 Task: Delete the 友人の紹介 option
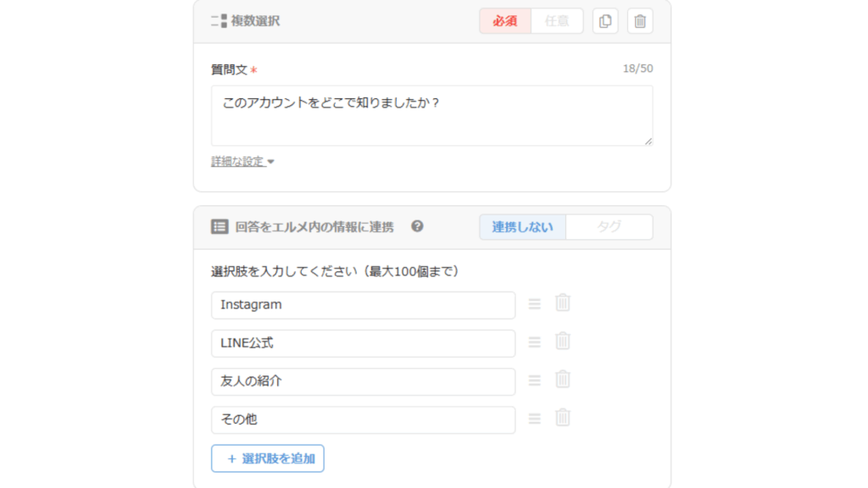tap(563, 380)
